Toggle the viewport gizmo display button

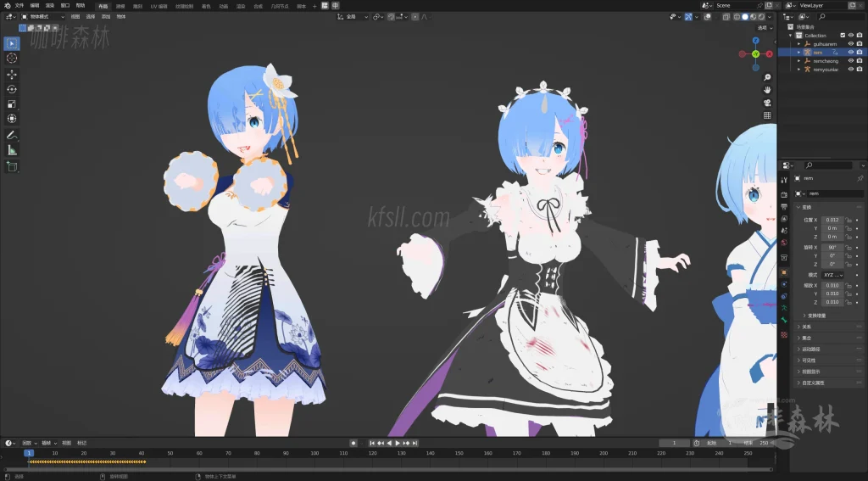[688, 17]
